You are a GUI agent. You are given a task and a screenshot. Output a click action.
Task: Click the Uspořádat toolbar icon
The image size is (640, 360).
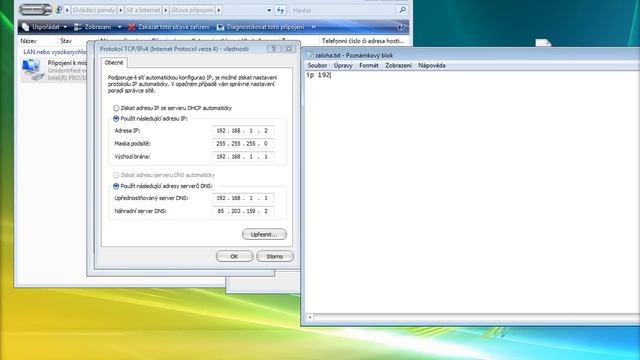(x=26, y=27)
